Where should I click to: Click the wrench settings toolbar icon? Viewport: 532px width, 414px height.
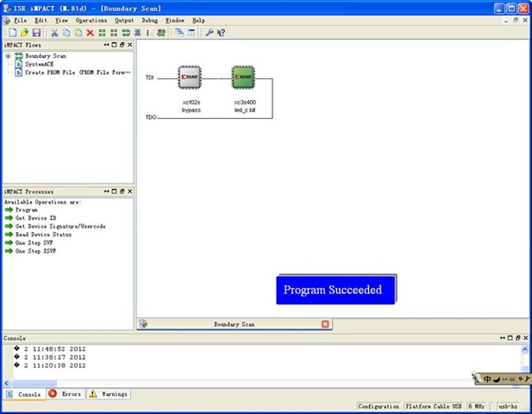(209, 32)
